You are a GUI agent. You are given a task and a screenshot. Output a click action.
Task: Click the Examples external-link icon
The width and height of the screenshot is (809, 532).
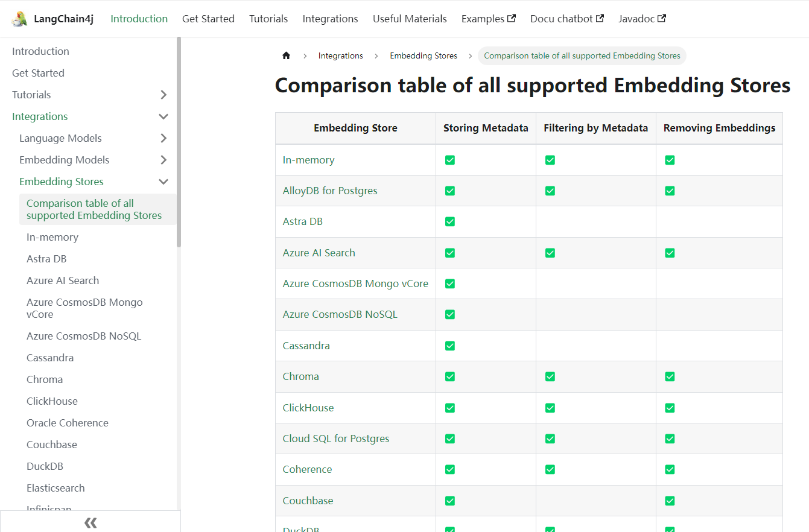click(512, 18)
